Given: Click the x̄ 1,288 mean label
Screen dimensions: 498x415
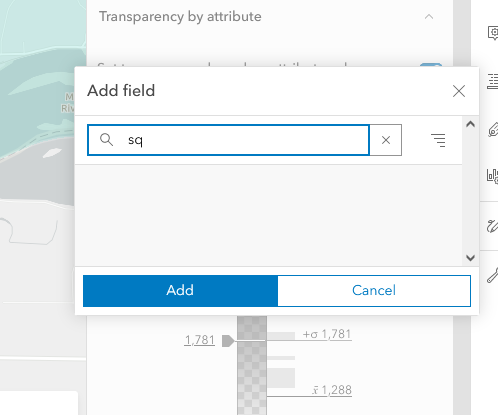Looking at the screenshot, I should tap(332, 390).
